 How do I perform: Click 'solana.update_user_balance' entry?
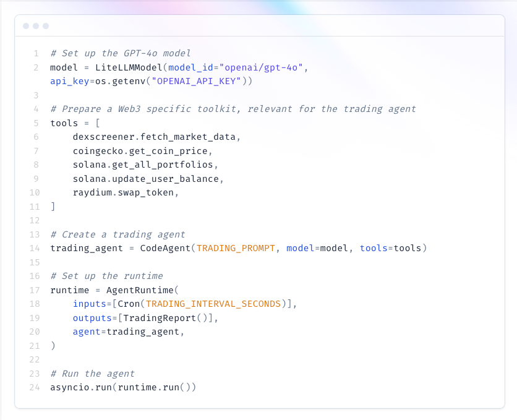point(146,179)
